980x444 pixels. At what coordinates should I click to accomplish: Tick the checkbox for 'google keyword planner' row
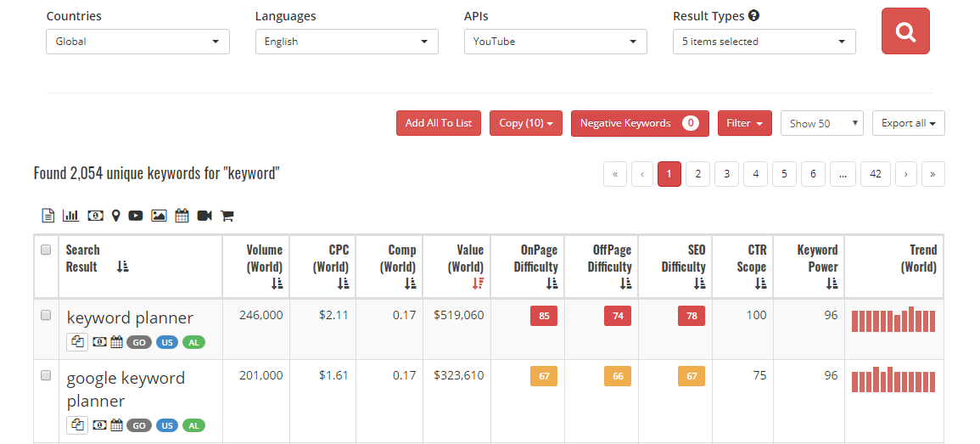pos(46,375)
